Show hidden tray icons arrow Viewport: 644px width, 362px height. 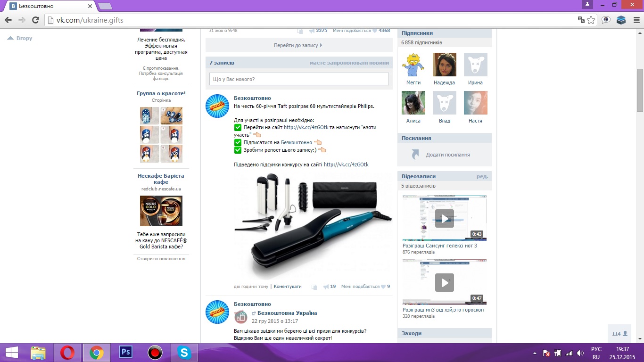pyautogui.click(x=535, y=353)
